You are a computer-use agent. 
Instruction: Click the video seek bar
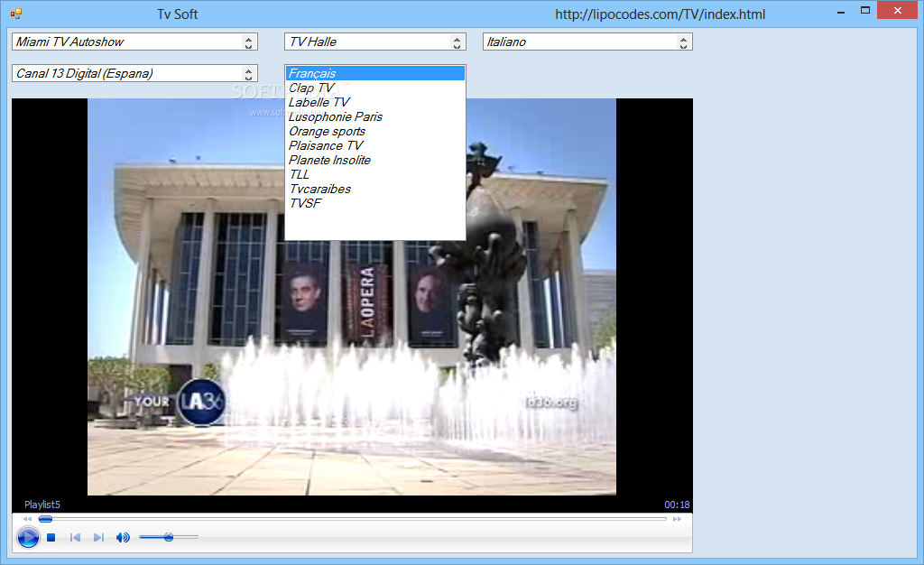click(x=353, y=519)
